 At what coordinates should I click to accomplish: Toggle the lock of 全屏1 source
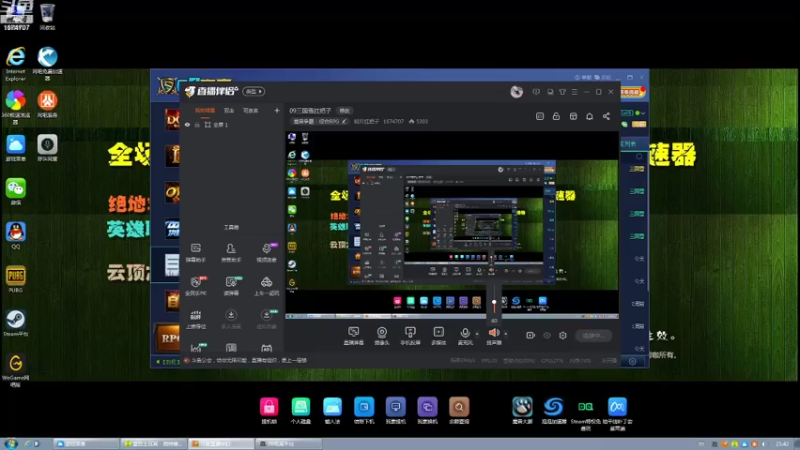197,124
